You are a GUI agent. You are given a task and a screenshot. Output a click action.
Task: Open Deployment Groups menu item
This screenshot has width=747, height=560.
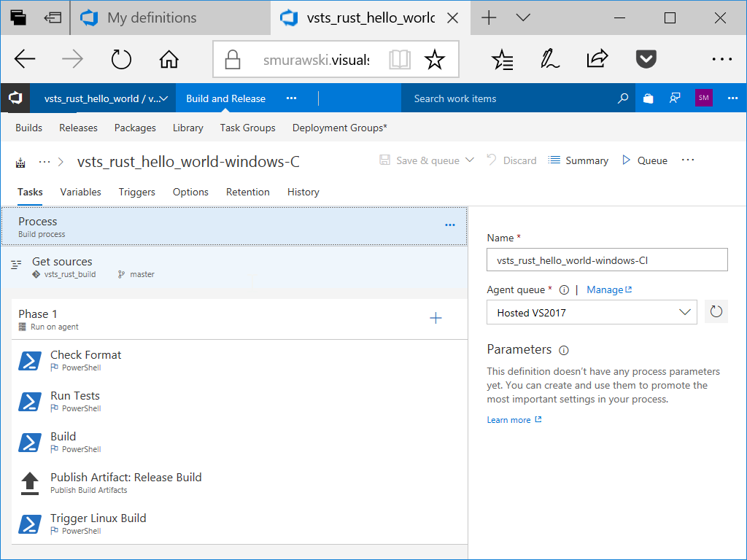click(x=340, y=128)
